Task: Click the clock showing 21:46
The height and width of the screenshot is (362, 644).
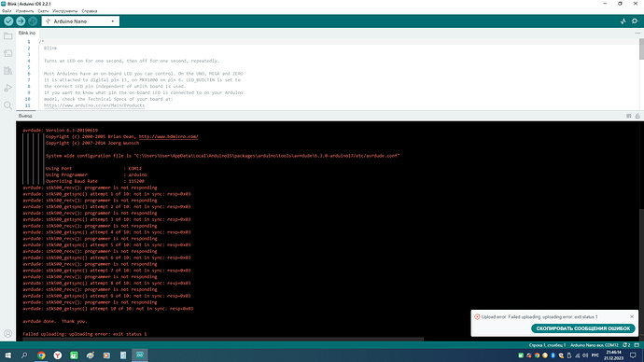Action: coord(613,355)
